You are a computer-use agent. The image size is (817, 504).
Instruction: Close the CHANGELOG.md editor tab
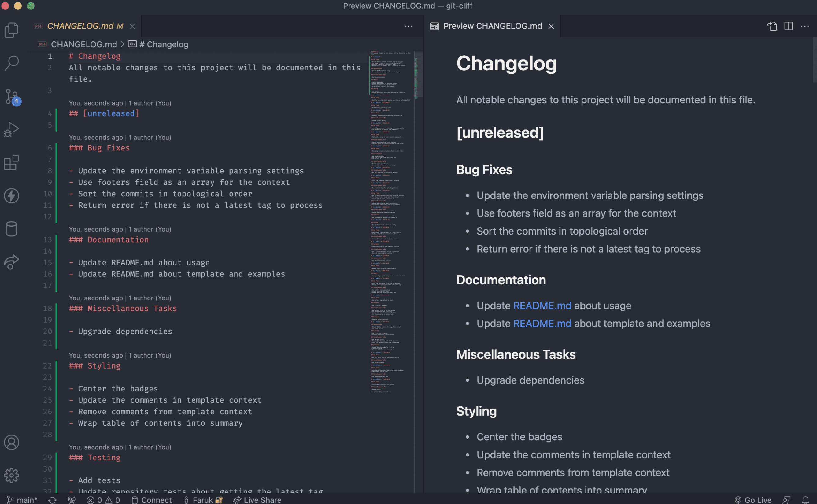[x=132, y=26]
